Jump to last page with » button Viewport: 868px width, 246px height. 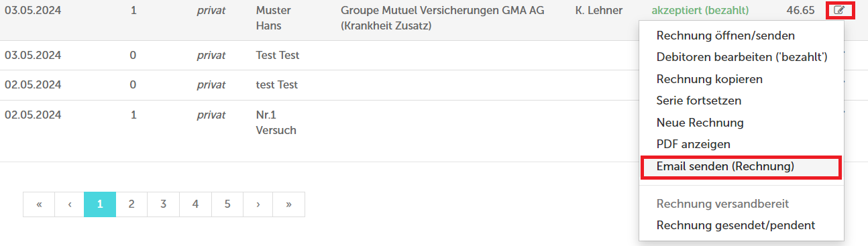point(288,204)
